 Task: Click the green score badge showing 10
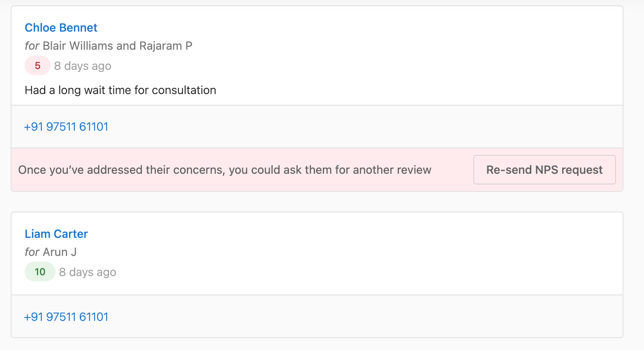coord(40,272)
